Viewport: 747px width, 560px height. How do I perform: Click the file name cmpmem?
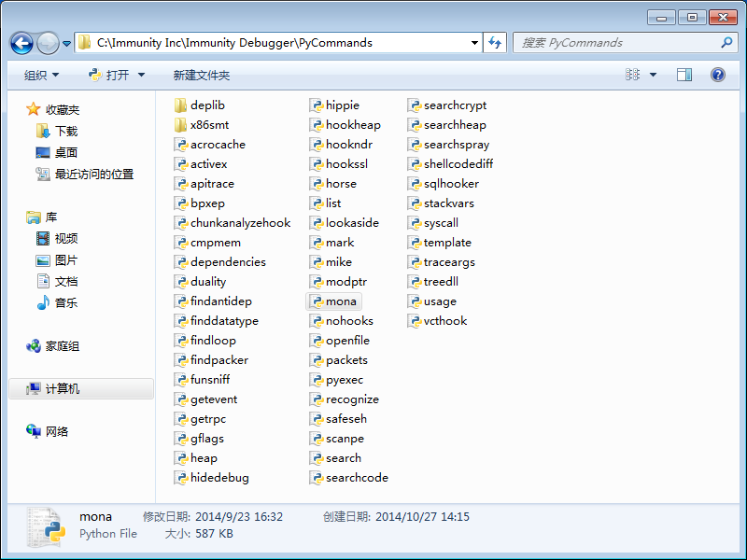[216, 243]
